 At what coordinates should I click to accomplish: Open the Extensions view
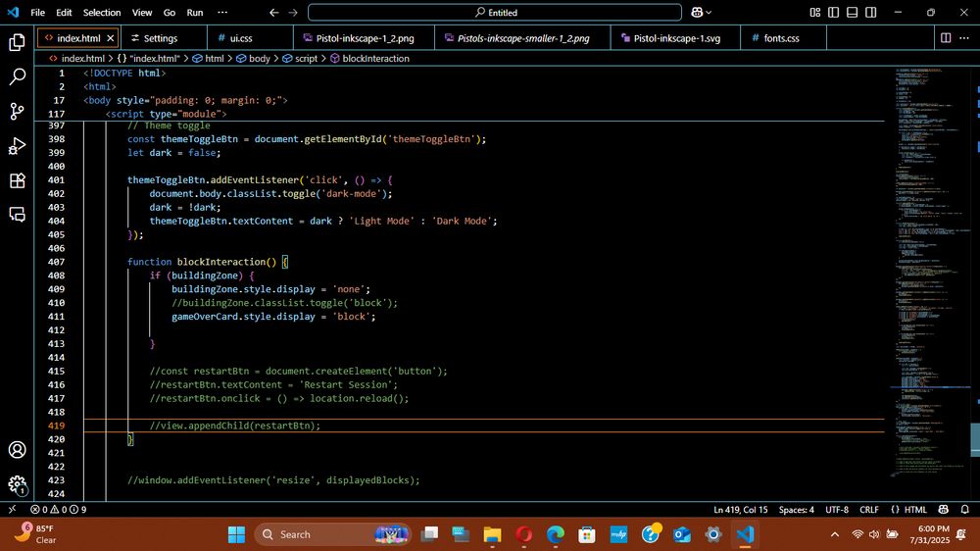click(17, 180)
